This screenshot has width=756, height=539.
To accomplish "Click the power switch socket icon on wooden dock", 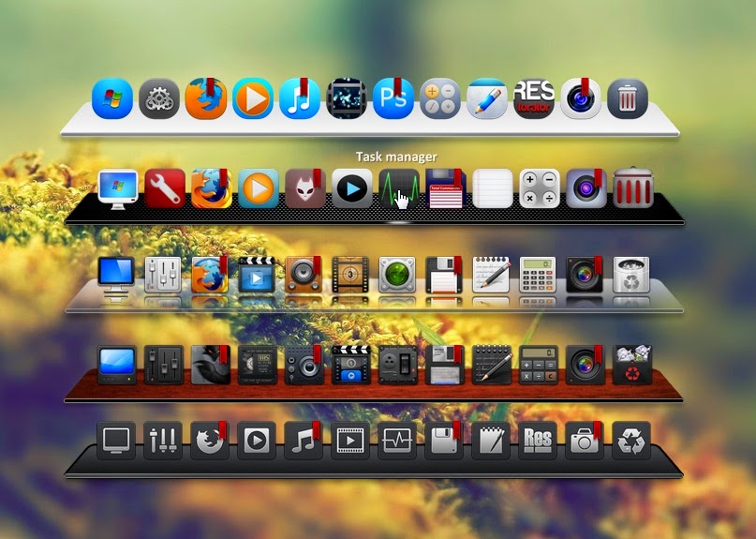I will 398,365.
